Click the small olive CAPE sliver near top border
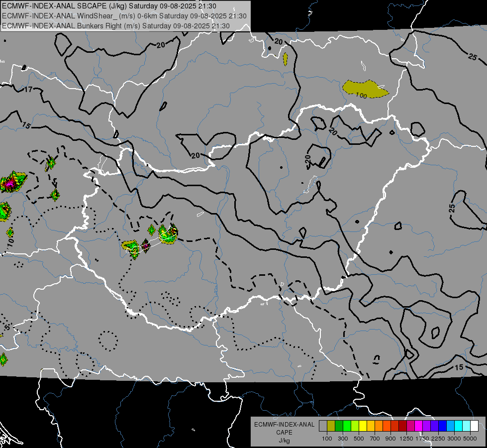This screenshot has width=487, height=448. [285, 59]
